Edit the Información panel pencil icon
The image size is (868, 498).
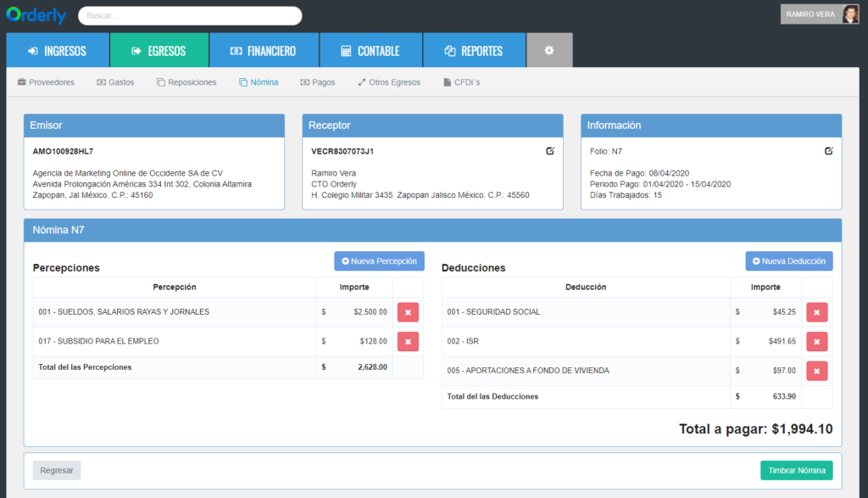coord(828,151)
